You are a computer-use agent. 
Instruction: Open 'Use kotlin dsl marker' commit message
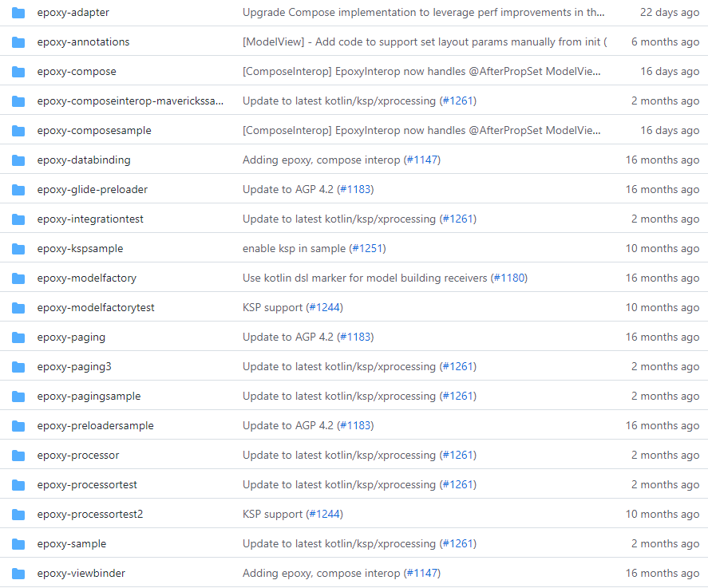tap(365, 278)
